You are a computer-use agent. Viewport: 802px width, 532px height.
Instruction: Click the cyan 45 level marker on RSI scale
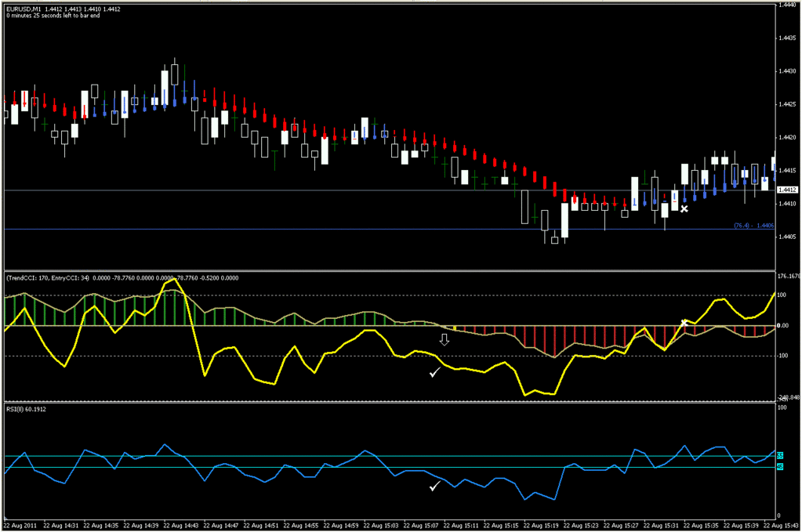coord(779,465)
